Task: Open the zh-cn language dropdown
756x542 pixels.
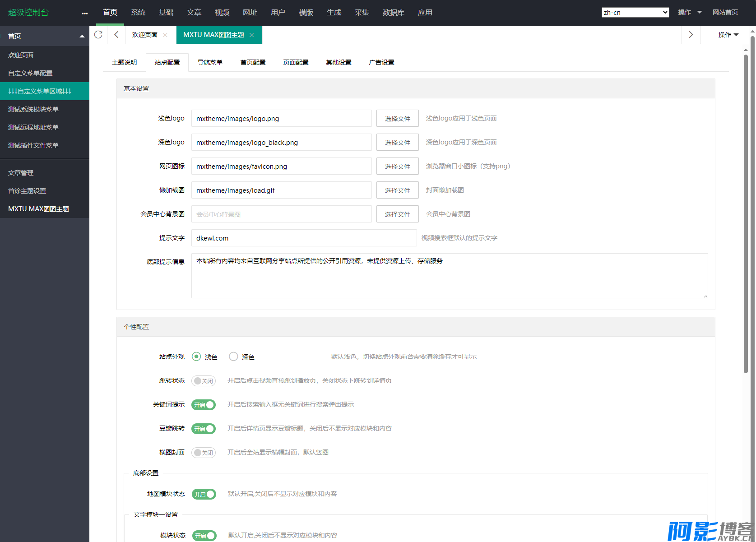Action: pos(635,13)
